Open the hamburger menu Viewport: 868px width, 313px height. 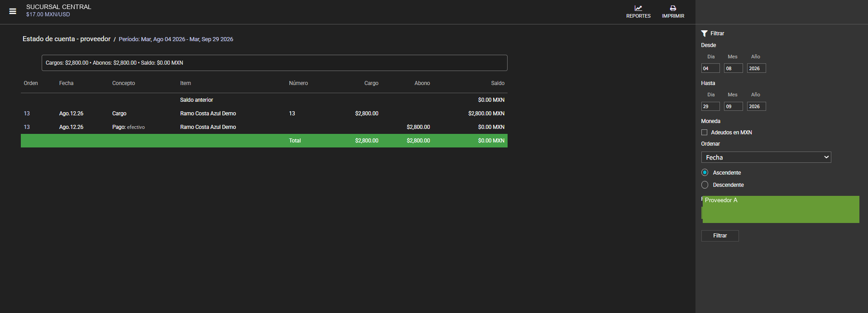pos(13,11)
